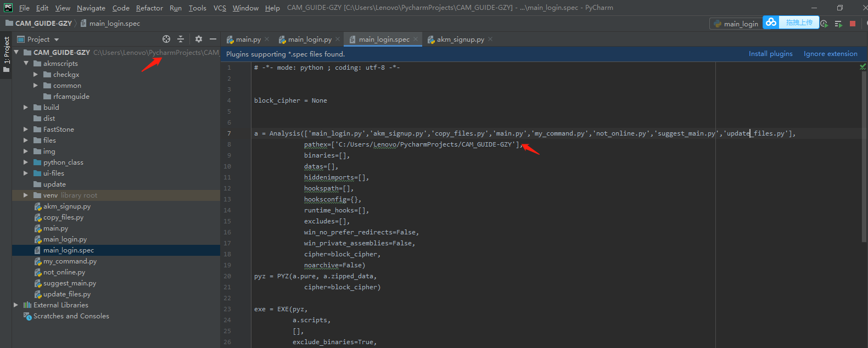Close the main.py tab
Screen dimensions: 868x348
267,39
